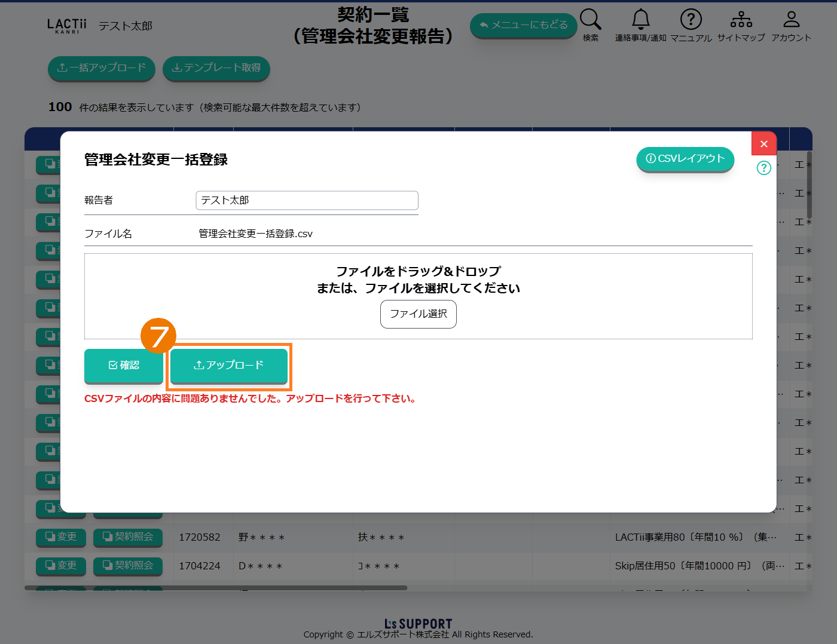Close the bulk registration dialog
This screenshot has width=837, height=644.
[763, 144]
